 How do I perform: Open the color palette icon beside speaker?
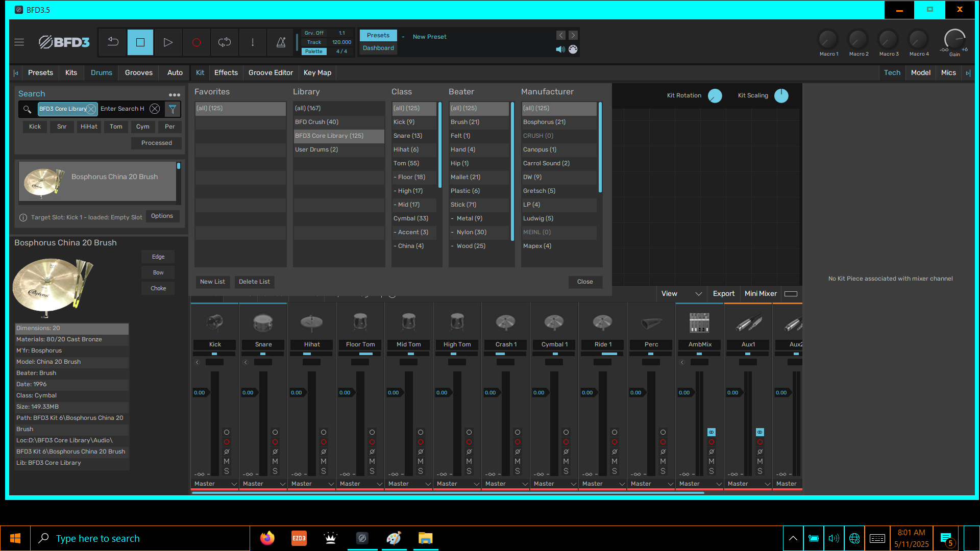573,49
